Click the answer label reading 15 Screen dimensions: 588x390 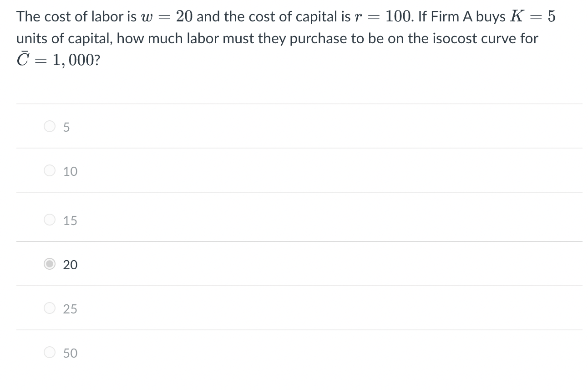coord(70,221)
